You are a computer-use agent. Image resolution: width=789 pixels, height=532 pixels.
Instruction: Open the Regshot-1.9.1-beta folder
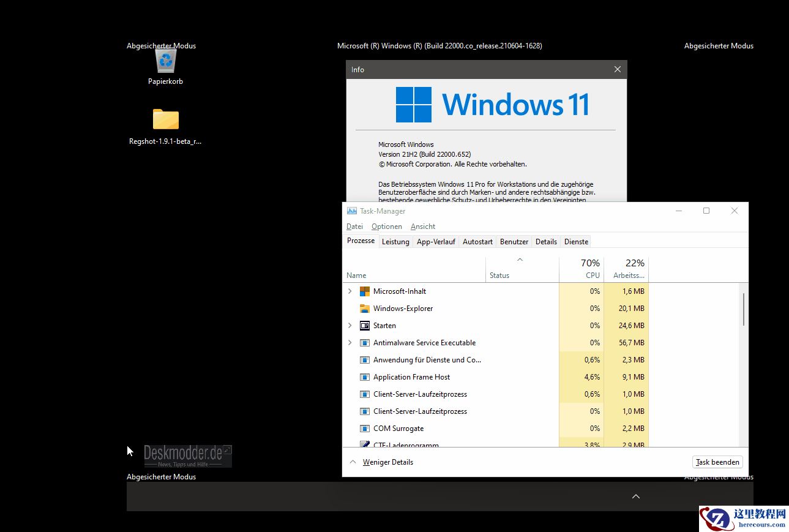[x=165, y=119]
